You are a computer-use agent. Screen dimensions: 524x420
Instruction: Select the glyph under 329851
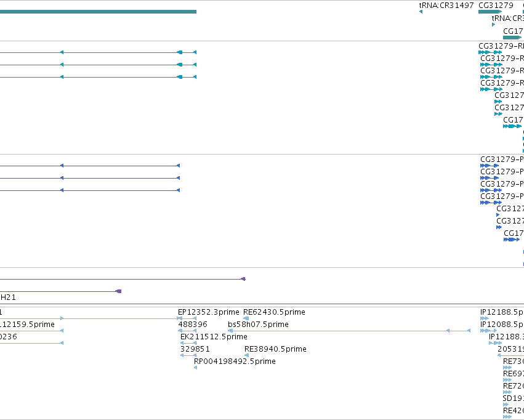point(188,355)
